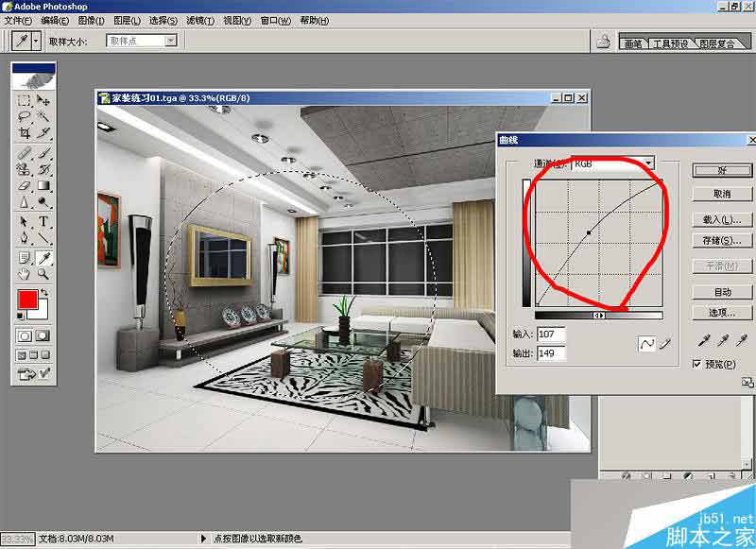Screen dimensions: 756x549
Task: Select the History Brush tool
Action: point(43,169)
